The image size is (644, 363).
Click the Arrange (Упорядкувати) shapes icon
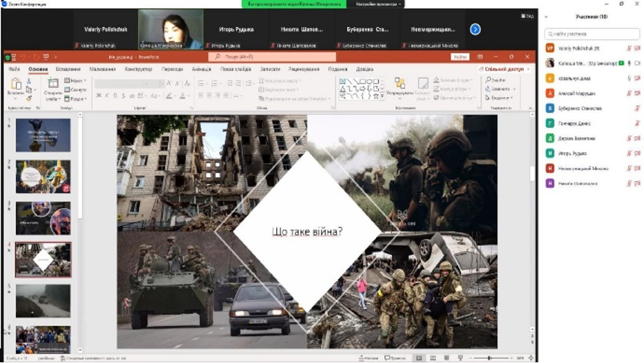click(x=399, y=85)
